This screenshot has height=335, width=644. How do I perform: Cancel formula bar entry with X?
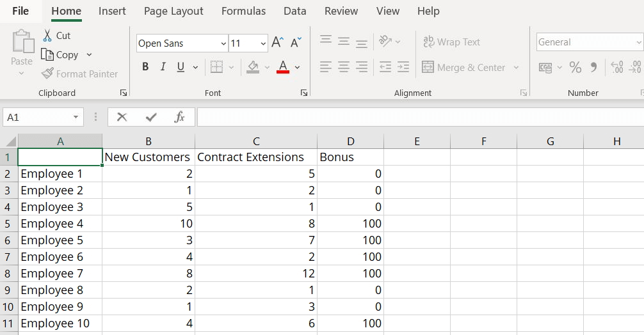point(122,117)
